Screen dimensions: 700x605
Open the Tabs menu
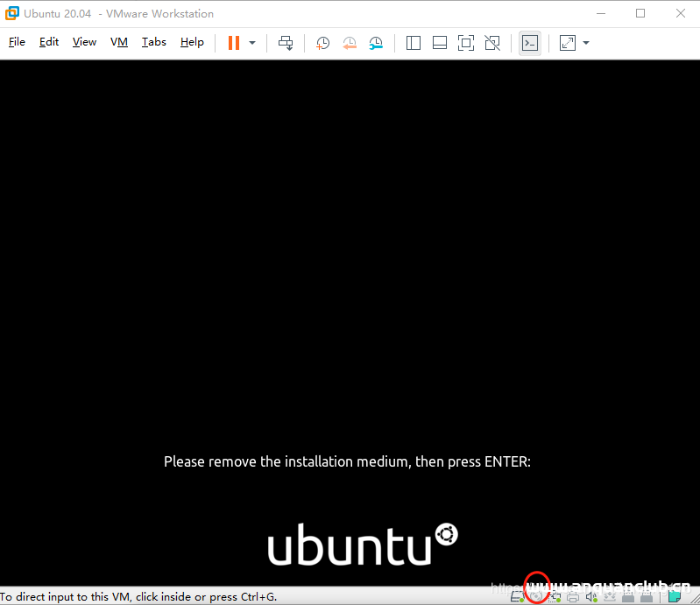tap(154, 42)
